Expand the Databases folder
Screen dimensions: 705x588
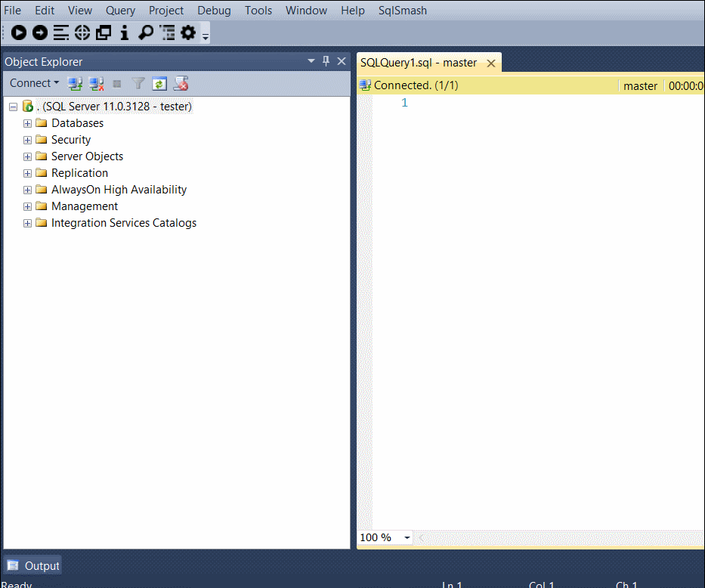pos(27,124)
